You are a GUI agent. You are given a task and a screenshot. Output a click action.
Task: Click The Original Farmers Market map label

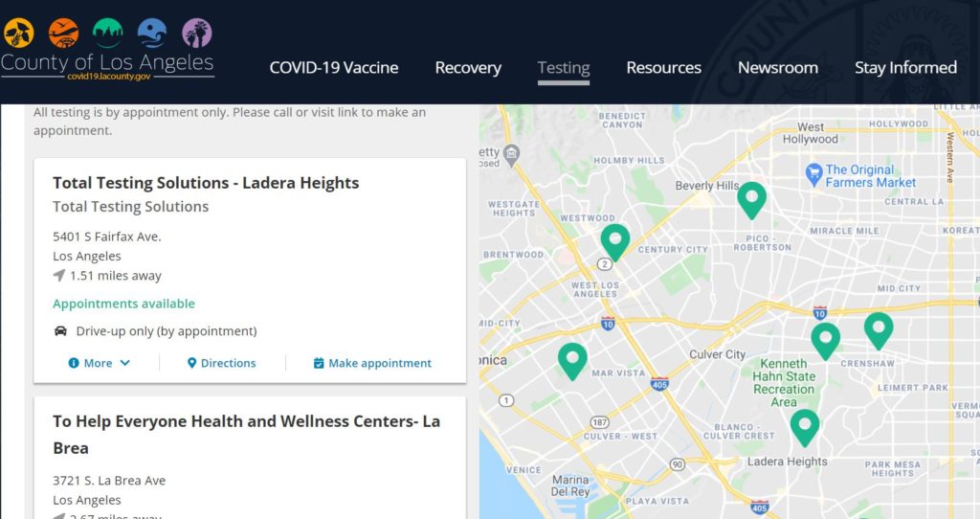pos(870,175)
